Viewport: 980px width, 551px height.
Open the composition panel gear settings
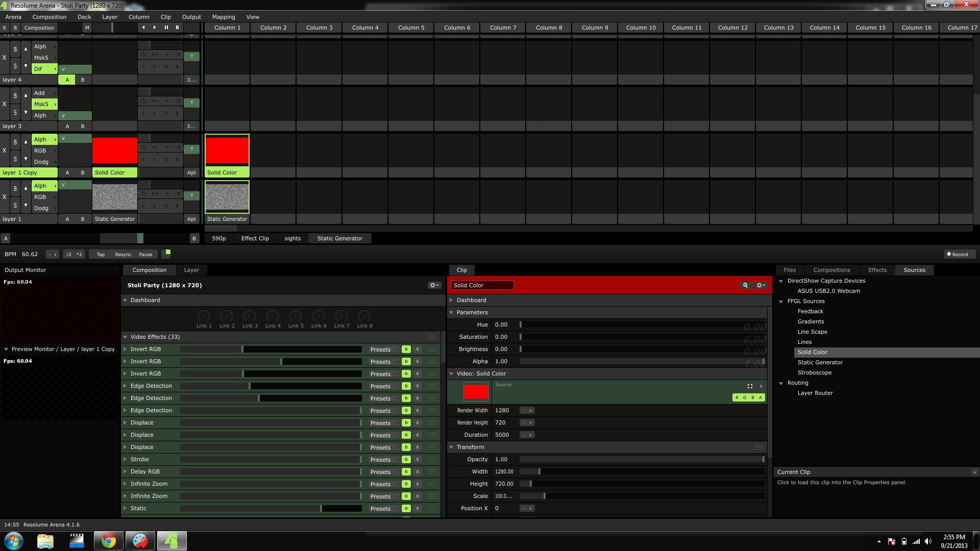point(434,285)
